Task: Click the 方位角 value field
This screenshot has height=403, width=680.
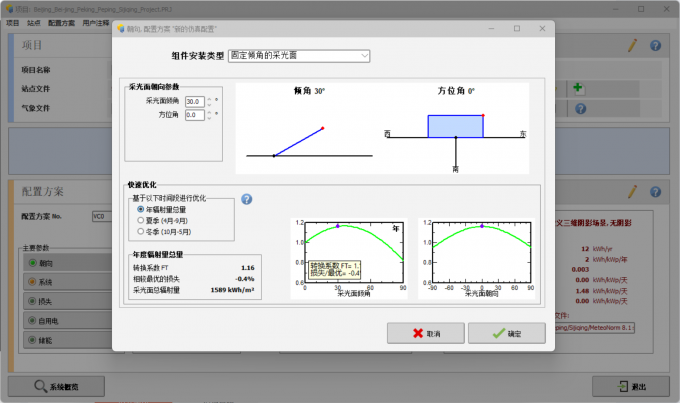Action: click(x=195, y=115)
